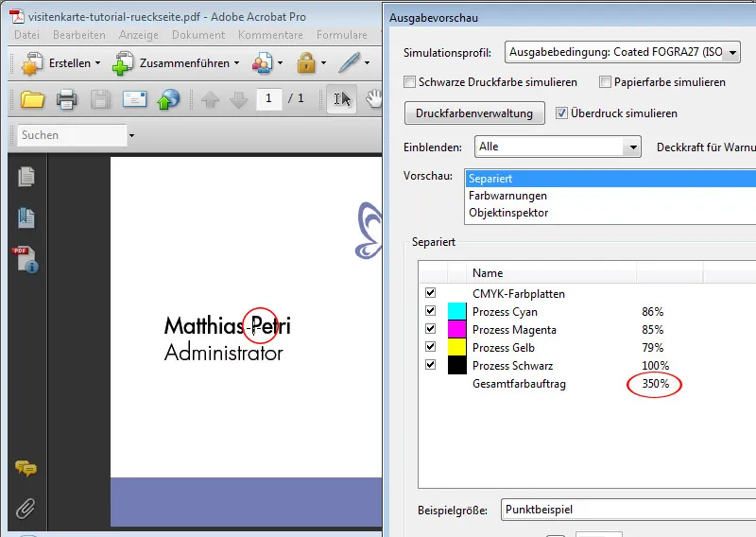
Task: Open the Formulare menu
Action: click(x=342, y=35)
